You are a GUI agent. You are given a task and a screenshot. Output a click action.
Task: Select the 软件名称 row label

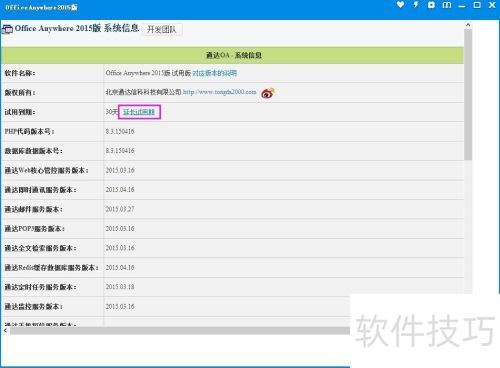click(x=20, y=73)
